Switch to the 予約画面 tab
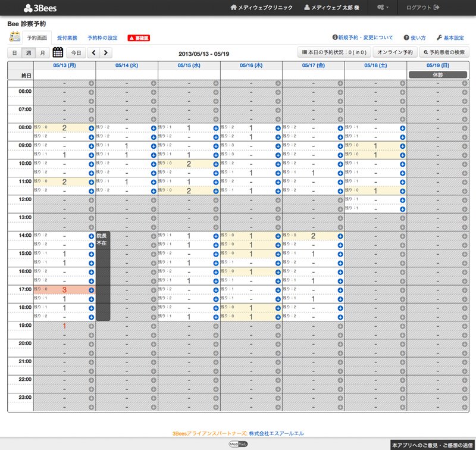The image size is (476, 450). point(37,37)
